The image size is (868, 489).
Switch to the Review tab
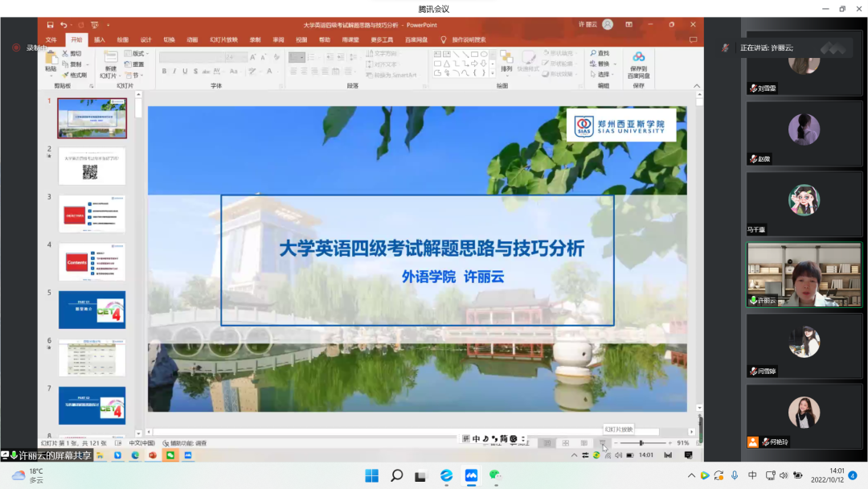click(x=278, y=40)
